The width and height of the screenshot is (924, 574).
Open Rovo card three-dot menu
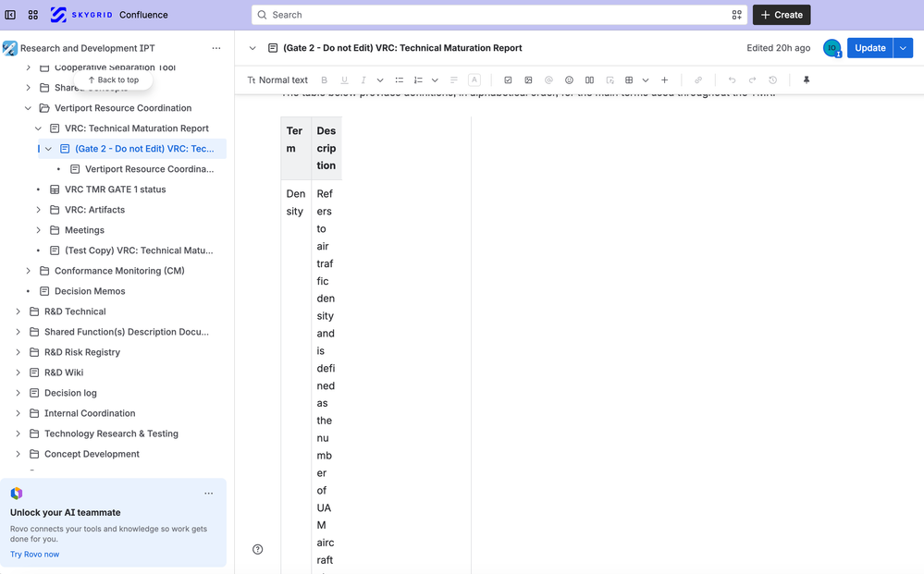(x=209, y=494)
